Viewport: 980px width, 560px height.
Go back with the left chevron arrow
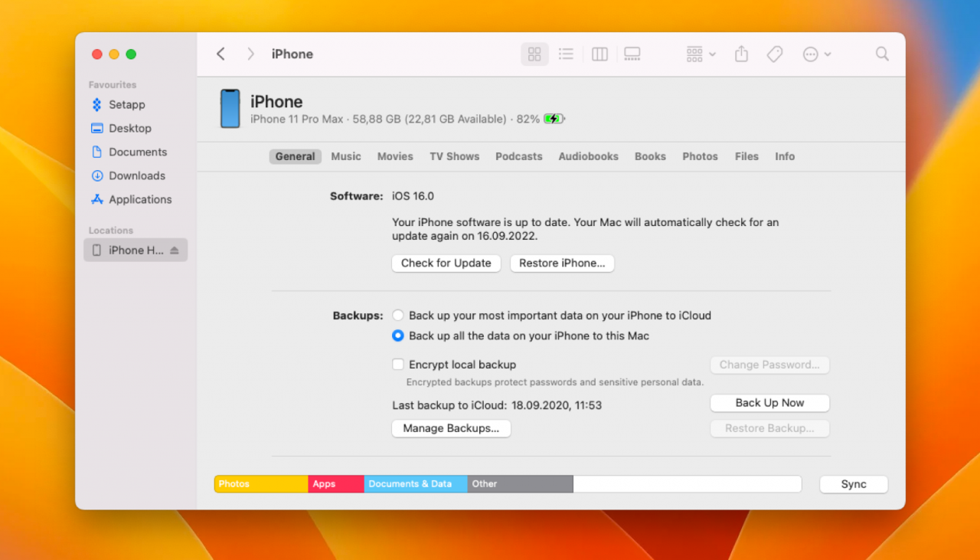(x=220, y=54)
